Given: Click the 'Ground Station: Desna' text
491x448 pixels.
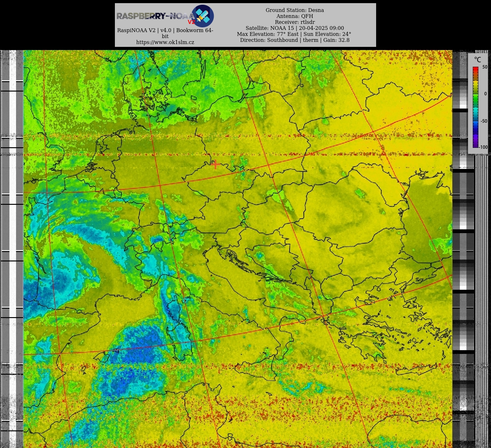Looking at the screenshot, I should pyautogui.click(x=295, y=10).
